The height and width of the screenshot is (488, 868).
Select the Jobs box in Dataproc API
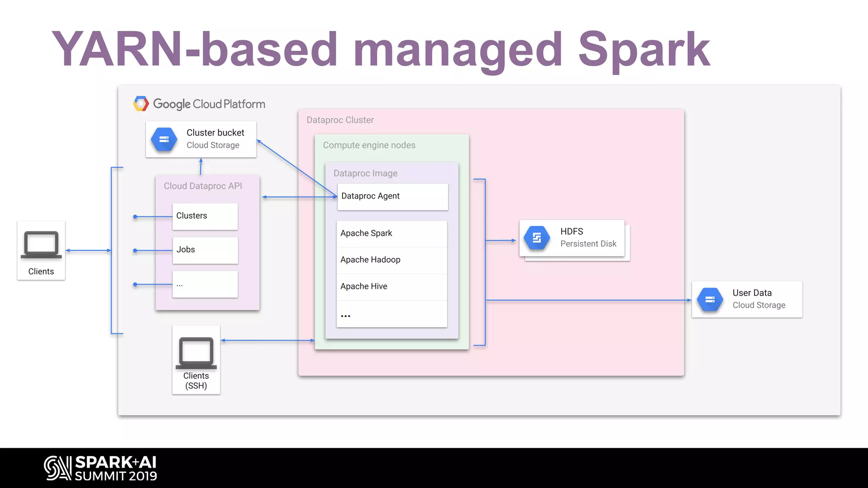pyautogui.click(x=205, y=250)
